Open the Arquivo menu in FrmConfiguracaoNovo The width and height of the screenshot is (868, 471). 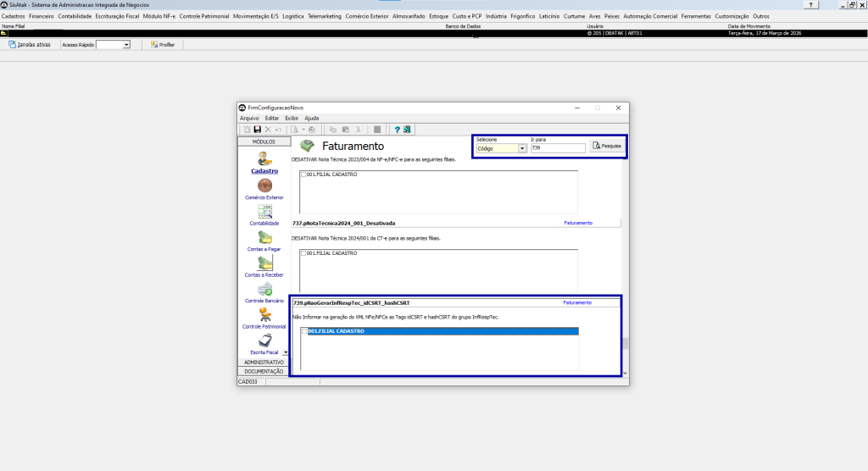point(249,118)
